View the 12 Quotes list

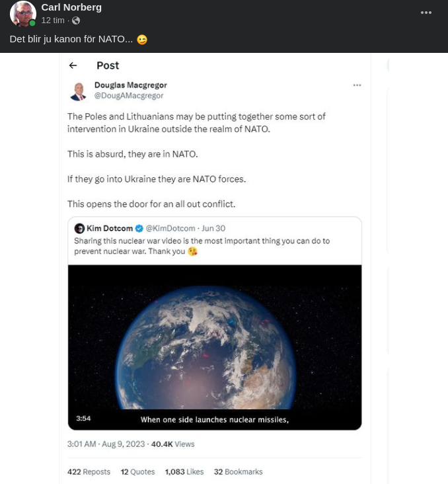point(137,472)
